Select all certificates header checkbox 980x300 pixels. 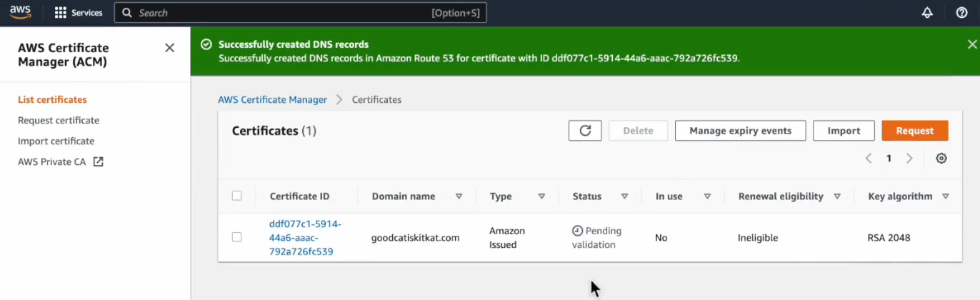[237, 196]
